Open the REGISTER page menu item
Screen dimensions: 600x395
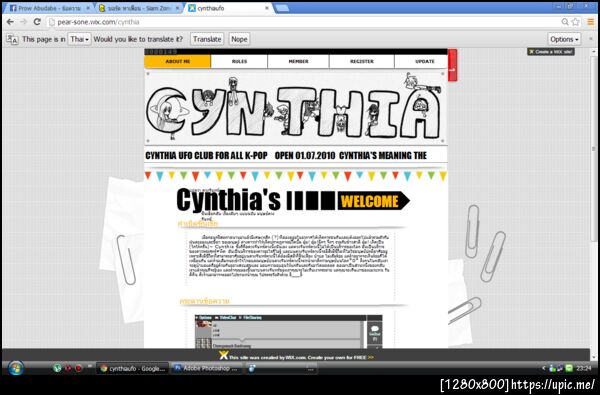pos(362,62)
